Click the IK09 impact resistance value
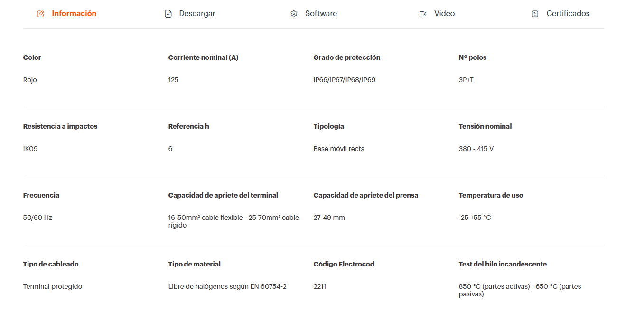The image size is (644, 313). click(30, 149)
